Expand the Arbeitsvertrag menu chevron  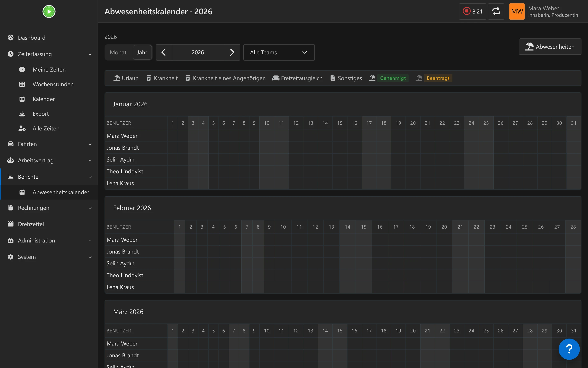coord(90,161)
